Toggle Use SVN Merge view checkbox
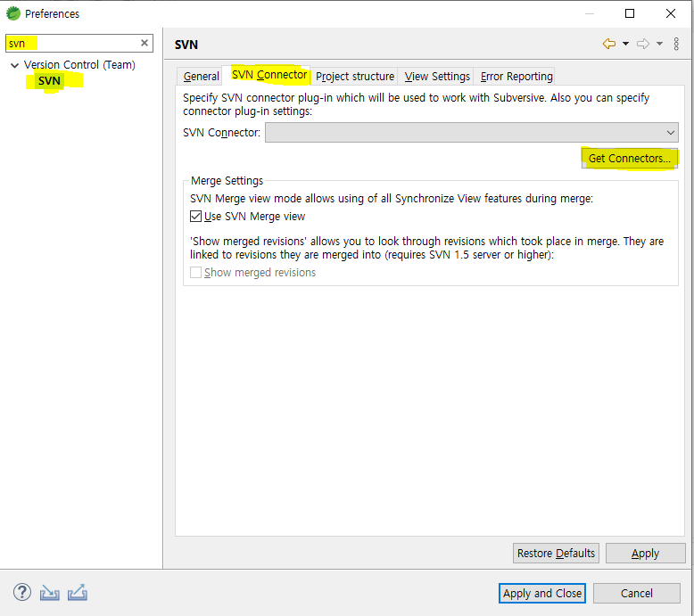The width and height of the screenshot is (694, 616). coord(195,217)
